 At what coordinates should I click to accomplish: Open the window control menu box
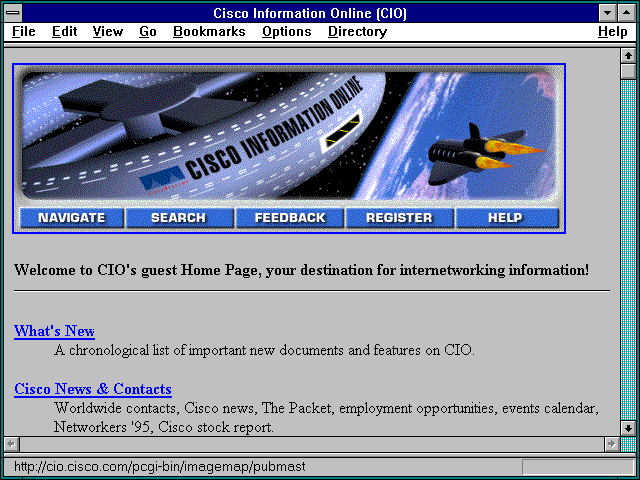click(x=13, y=13)
